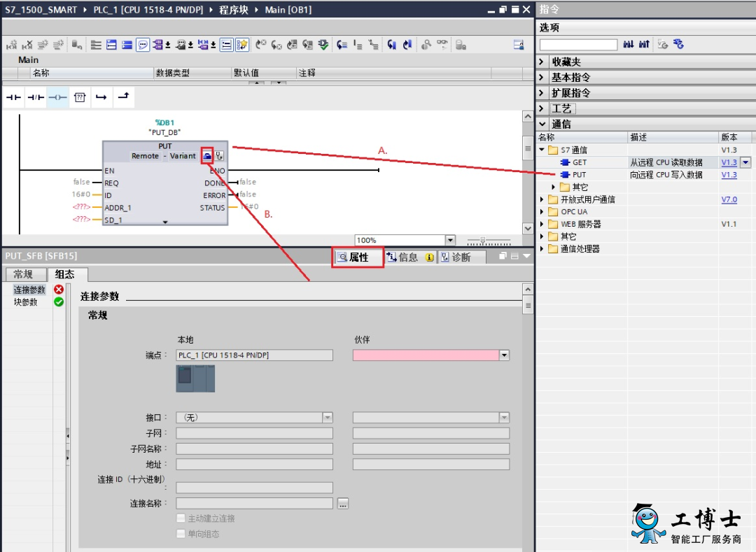Start PUT block diagnostics stethoscope icon
This screenshot has width=756, height=552.
219,155
